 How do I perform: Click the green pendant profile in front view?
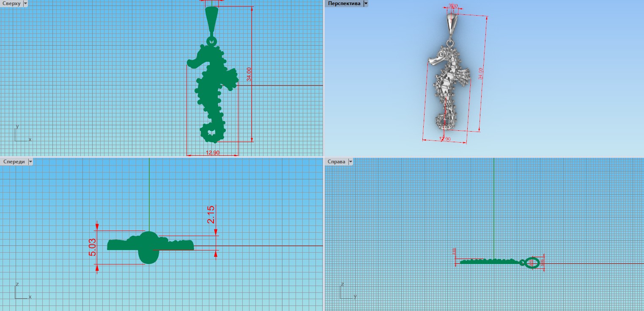click(148, 246)
